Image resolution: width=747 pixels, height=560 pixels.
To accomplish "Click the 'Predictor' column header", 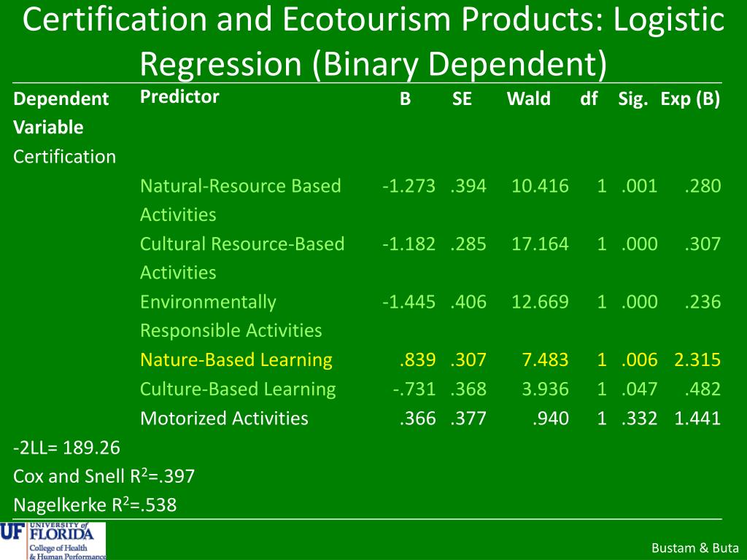I will 179,97.
